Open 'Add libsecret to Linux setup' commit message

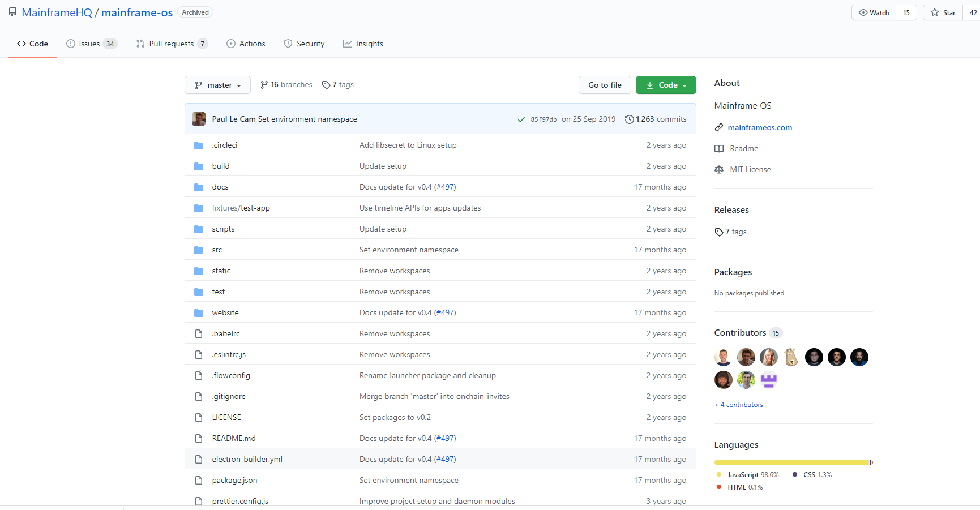tap(408, 145)
